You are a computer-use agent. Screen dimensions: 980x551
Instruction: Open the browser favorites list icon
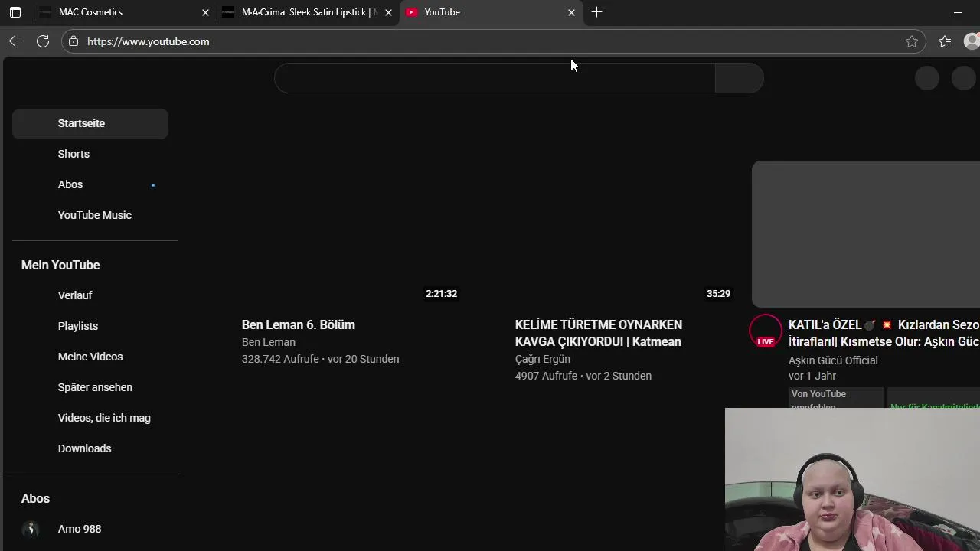[945, 41]
